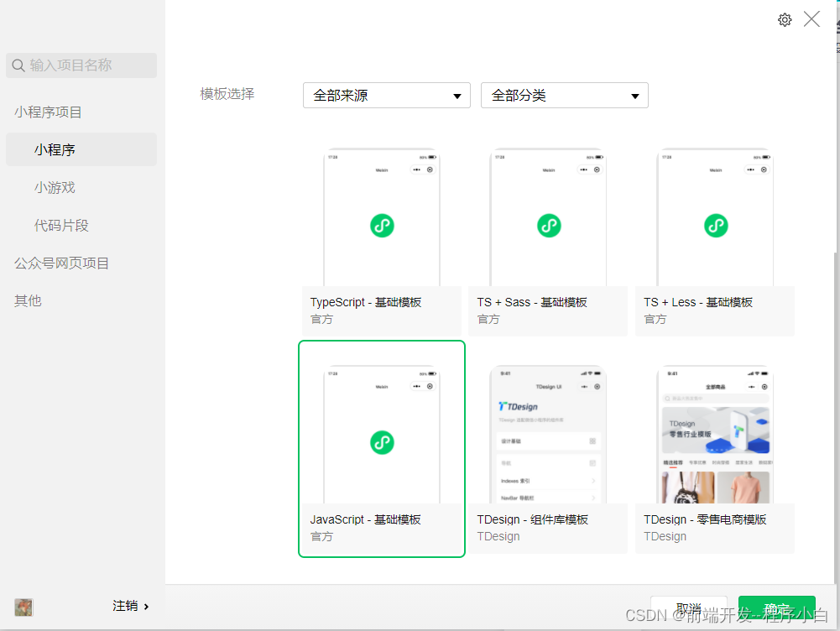The image size is (840, 631).
Task: Click the green logo in the JavaScript template
Action: 382,442
